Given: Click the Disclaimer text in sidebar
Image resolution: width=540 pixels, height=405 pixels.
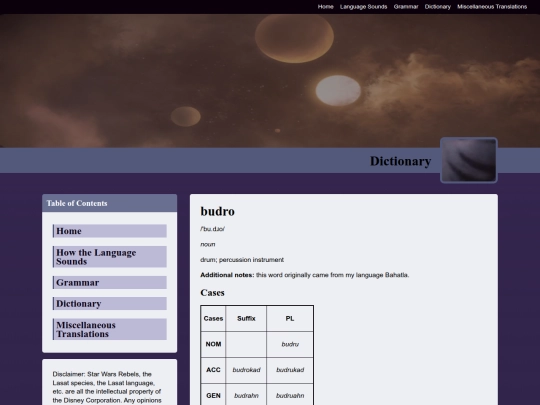Looking at the screenshot, I should click(x=107, y=387).
